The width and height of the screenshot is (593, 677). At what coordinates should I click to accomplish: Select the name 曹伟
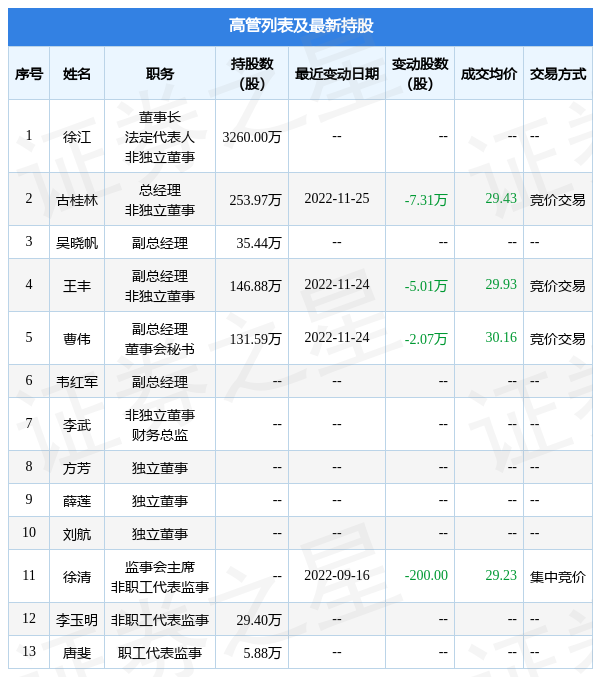click(x=77, y=339)
